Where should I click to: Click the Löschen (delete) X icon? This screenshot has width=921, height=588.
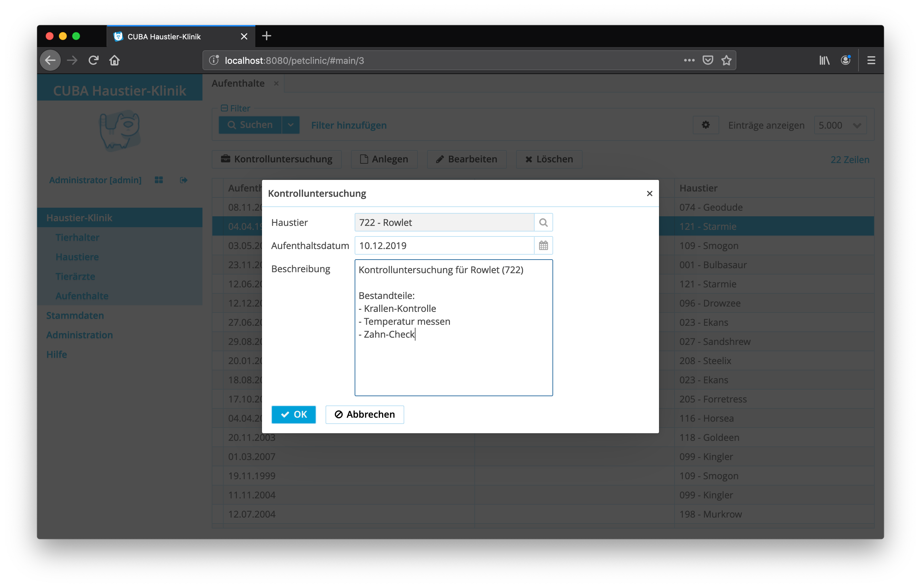click(x=528, y=159)
